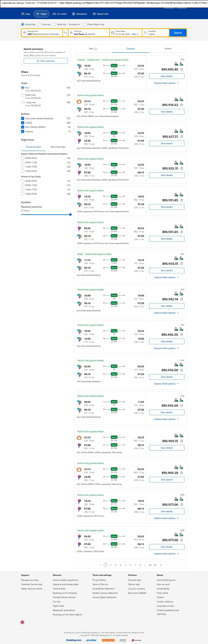The height and width of the screenshot is (644, 208).
Task: Open the Economy cabin class dropdown
Action: (74, 25)
